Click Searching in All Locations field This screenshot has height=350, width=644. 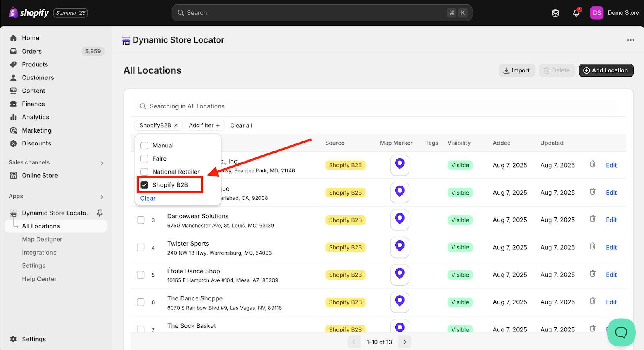coord(376,106)
